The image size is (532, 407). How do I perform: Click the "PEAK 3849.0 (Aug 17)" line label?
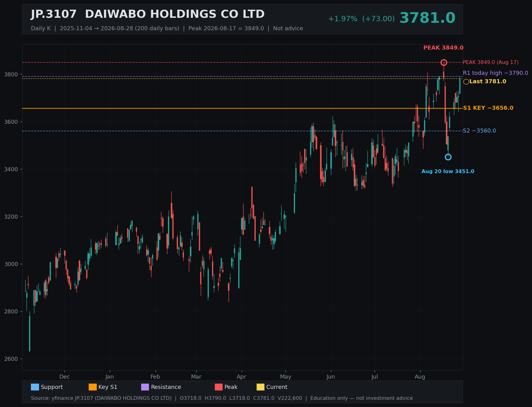490,62
